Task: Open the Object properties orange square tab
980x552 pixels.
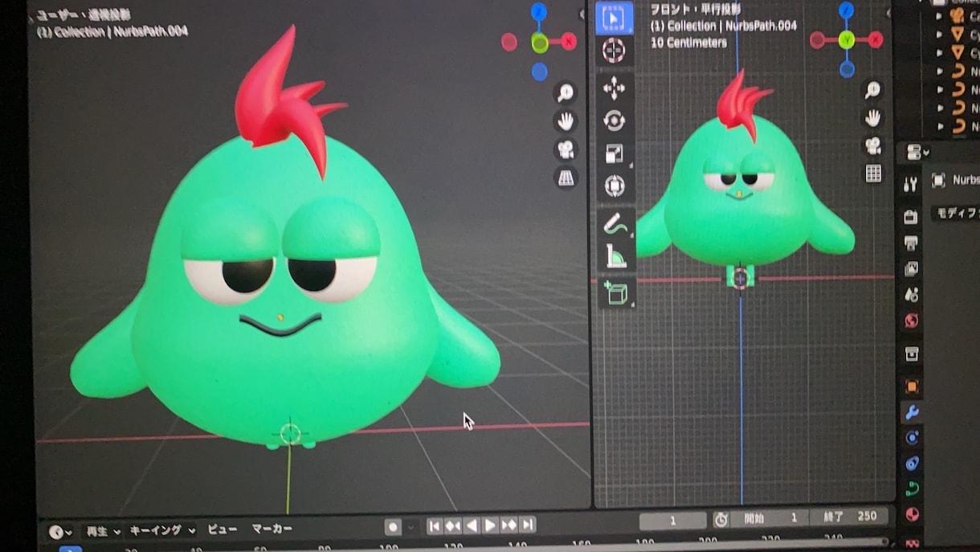Action: (912, 386)
